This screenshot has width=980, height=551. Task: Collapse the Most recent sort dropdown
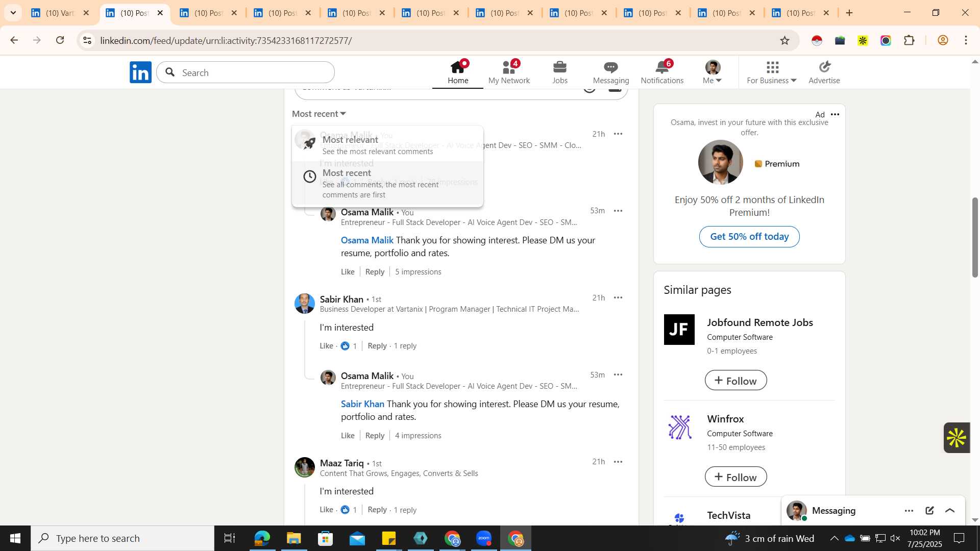click(319, 114)
